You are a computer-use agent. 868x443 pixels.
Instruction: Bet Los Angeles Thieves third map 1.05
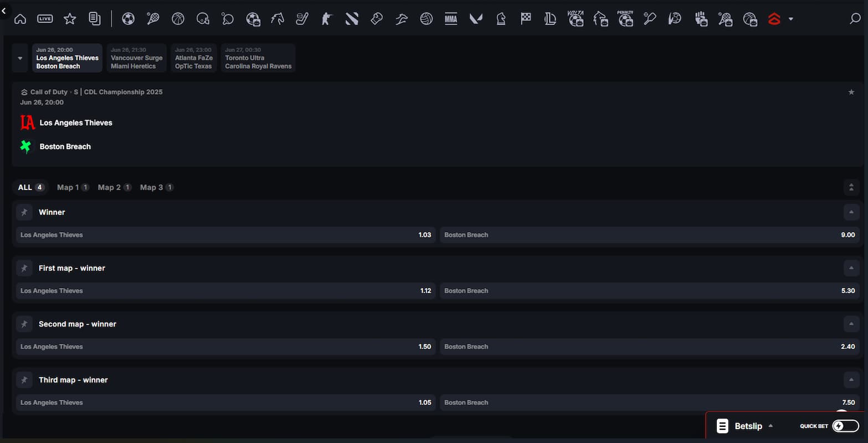[x=226, y=403]
